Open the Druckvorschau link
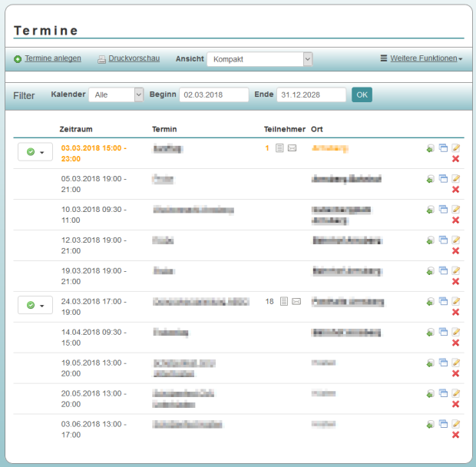 (x=134, y=58)
